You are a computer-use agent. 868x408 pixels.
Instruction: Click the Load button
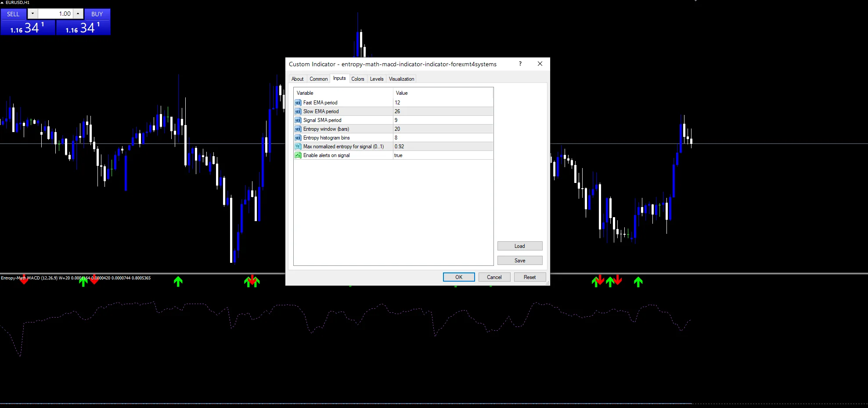pos(520,246)
